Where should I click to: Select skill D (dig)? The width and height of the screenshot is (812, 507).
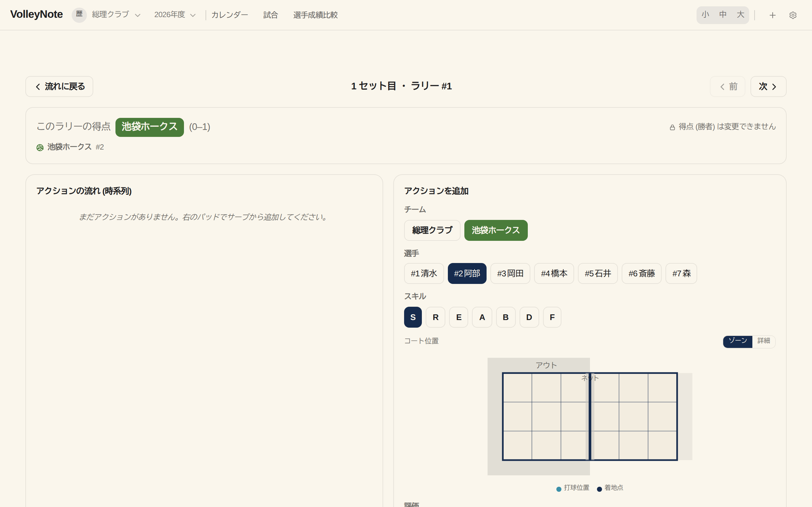pyautogui.click(x=529, y=317)
